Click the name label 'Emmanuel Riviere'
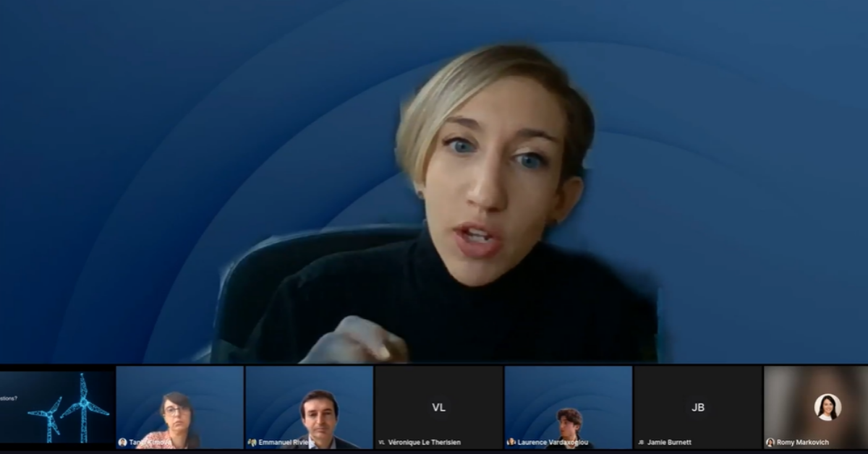The image size is (868, 454). click(x=286, y=442)
